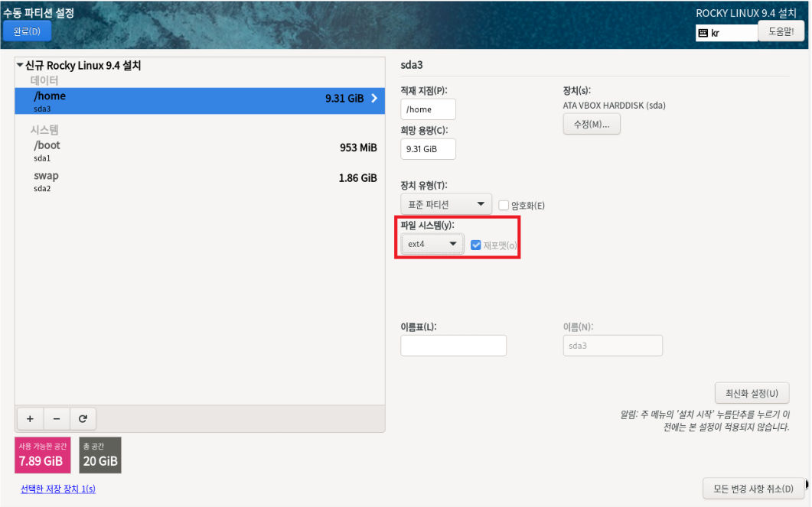
Task: Click the 적재 지점(P) mount point field
Action: [428, 109]
